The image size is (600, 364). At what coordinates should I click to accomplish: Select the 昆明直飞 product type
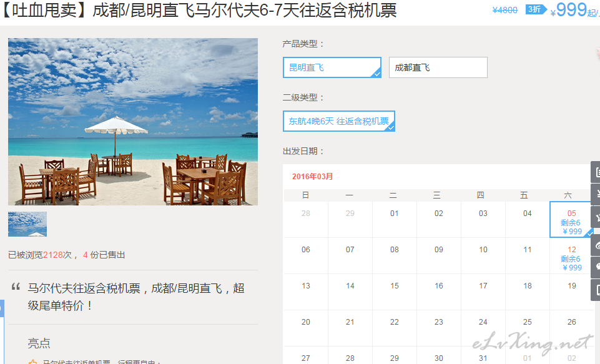pos(332,67)
